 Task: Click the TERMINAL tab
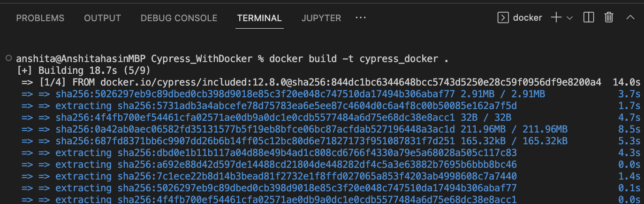tap(259, 18)
